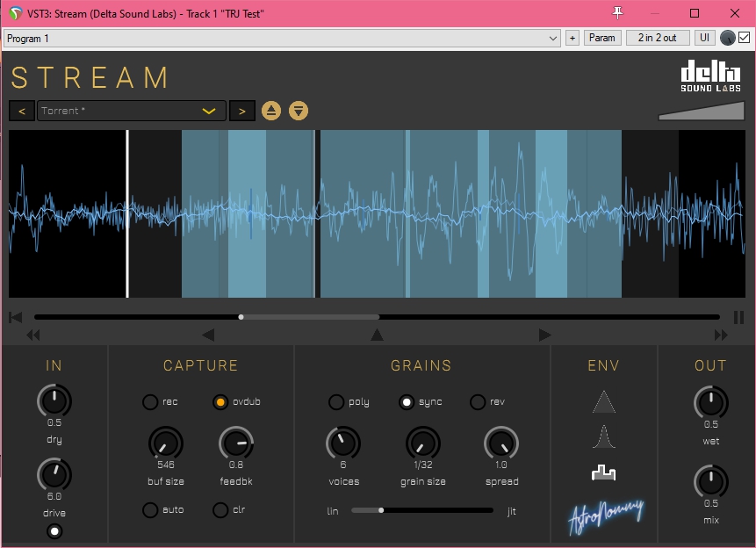756x548 pixels.
Task: Click the lin to jit slider handle
Action: coord(381,510)
